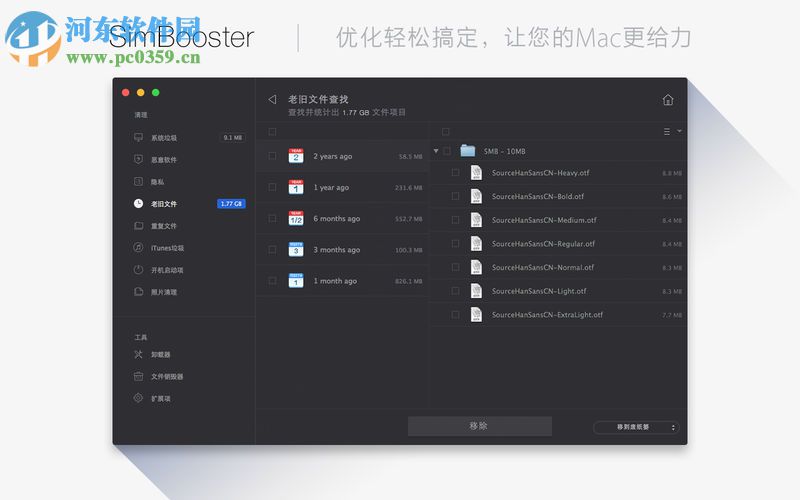Check the SourceHanSansCN-ExtraLight.otf checkbox
The height and width of the screenshot is (500, 800).
click(456, 315)
